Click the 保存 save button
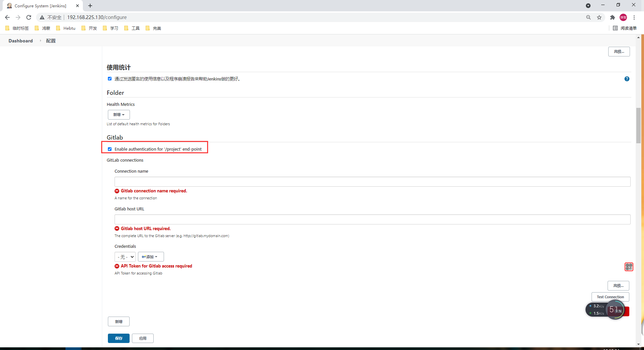Viewport: 644px width, 350px height. click(x=119, y=338)
